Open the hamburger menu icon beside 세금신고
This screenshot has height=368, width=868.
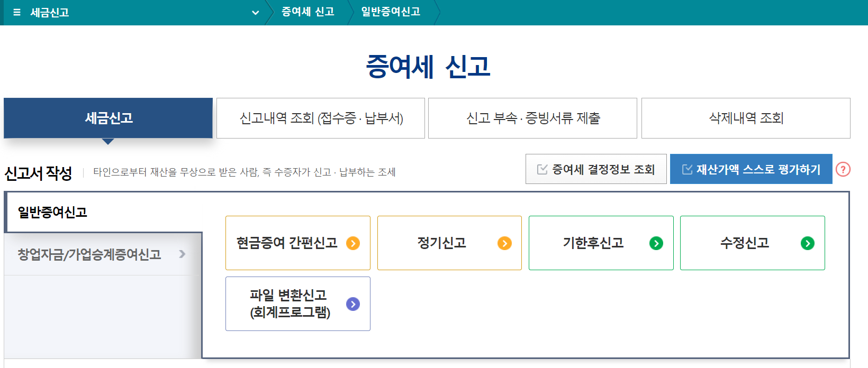17,12
